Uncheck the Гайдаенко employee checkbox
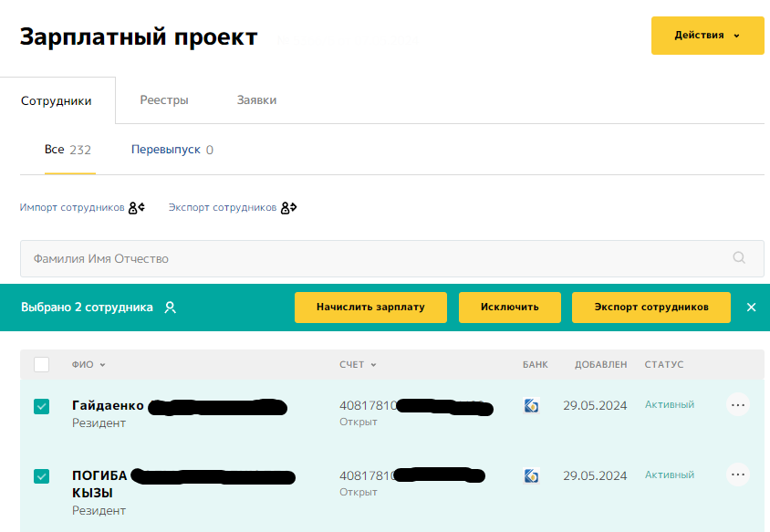 coord(41,406)
